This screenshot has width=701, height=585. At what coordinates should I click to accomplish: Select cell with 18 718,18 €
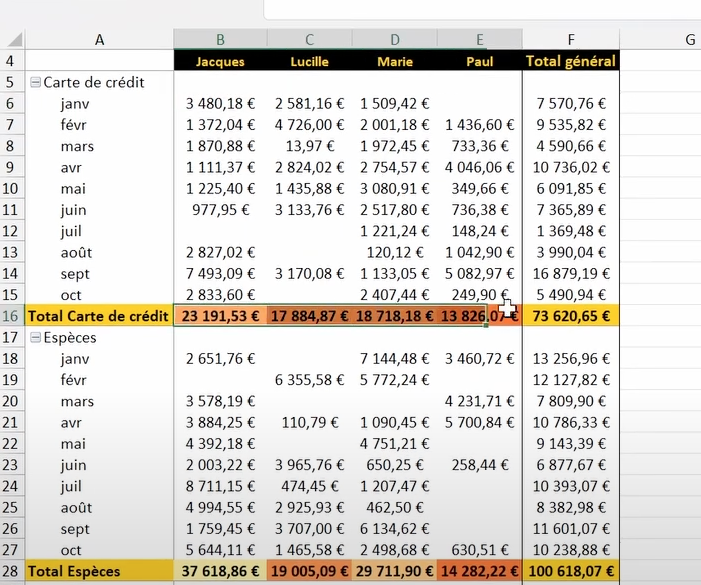(x=395, y=316)
